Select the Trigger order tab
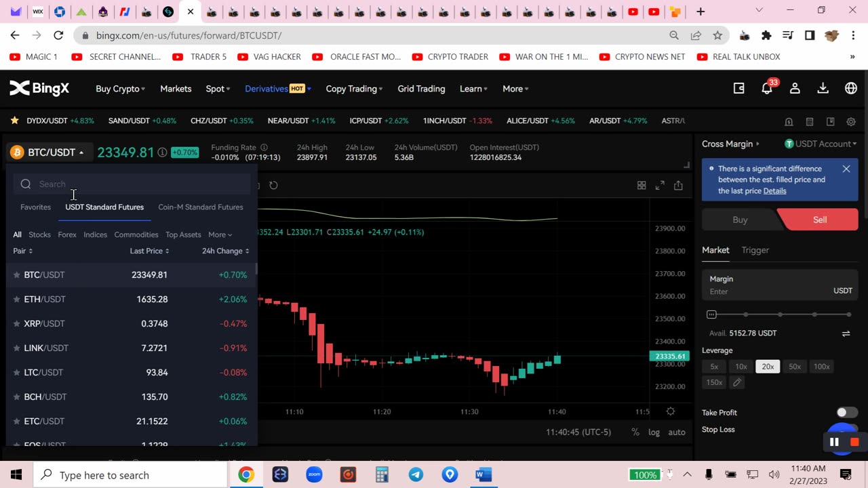This screenshot has height=488, width=868. click(x=755, y=250)
